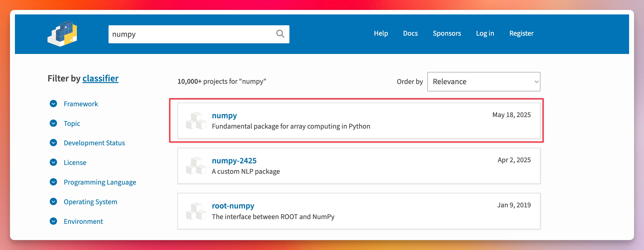Click the numpy-2425 package cube icon
This screenshot has width=644, height=250.
pos(196,166)
